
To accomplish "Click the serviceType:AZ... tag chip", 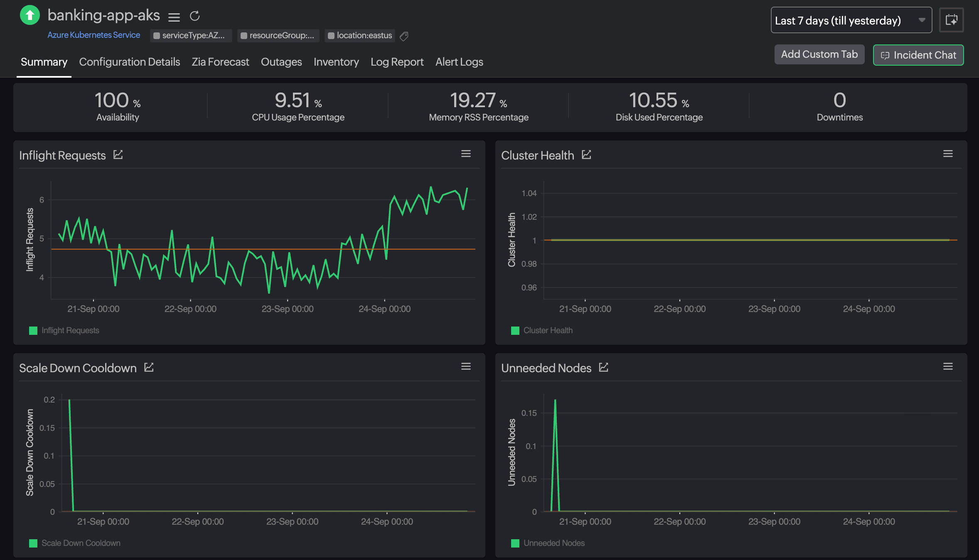I will click(192, 36).
